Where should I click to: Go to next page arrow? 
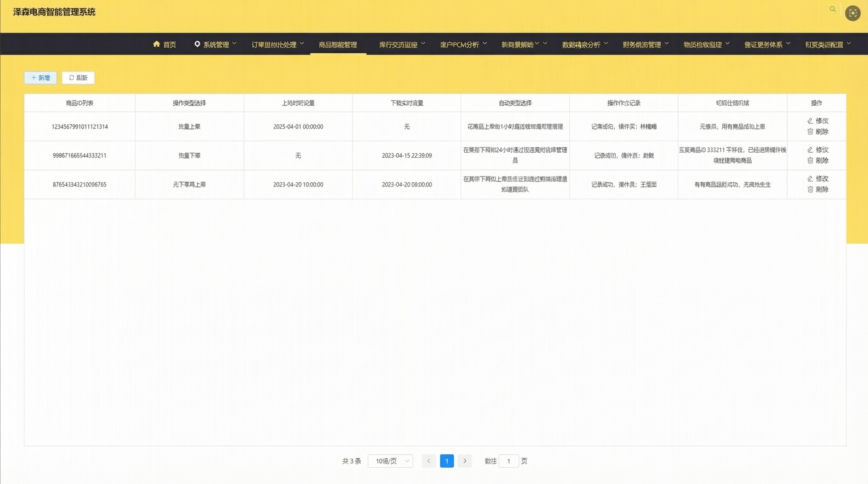tap(465, 461)
